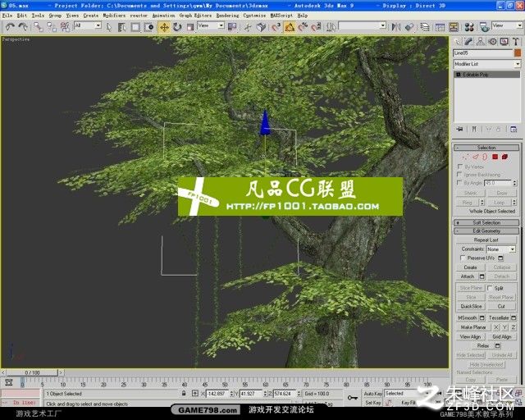
Task: Toggle Percent Snap icon
Action: [x=303, y=27]
